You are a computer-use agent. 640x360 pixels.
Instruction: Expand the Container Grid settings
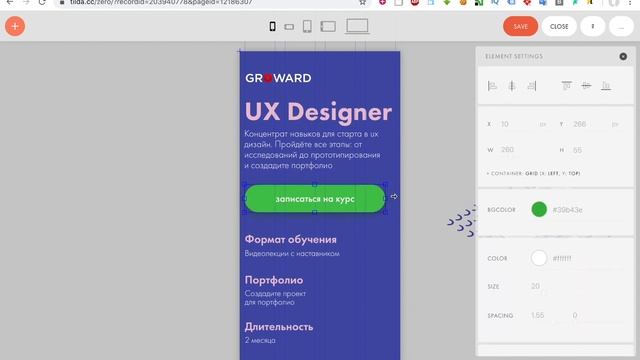click(533, 173)
